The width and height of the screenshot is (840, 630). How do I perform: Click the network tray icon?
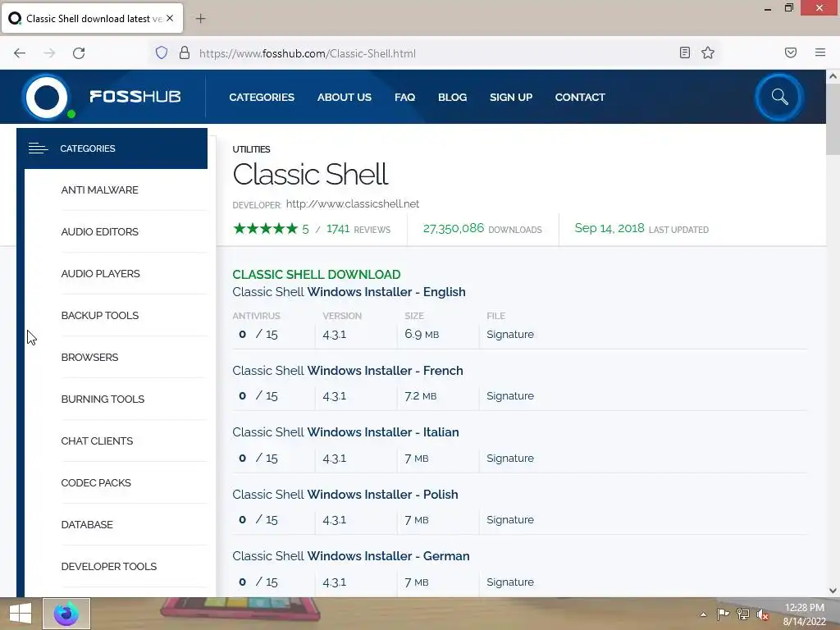[x=743, y=614]
